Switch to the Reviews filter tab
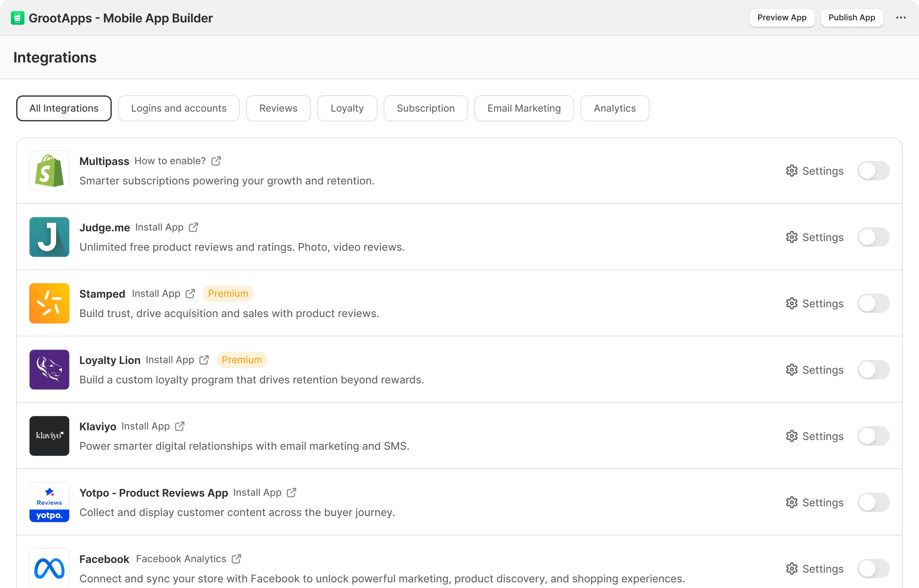 click(278, 108)
